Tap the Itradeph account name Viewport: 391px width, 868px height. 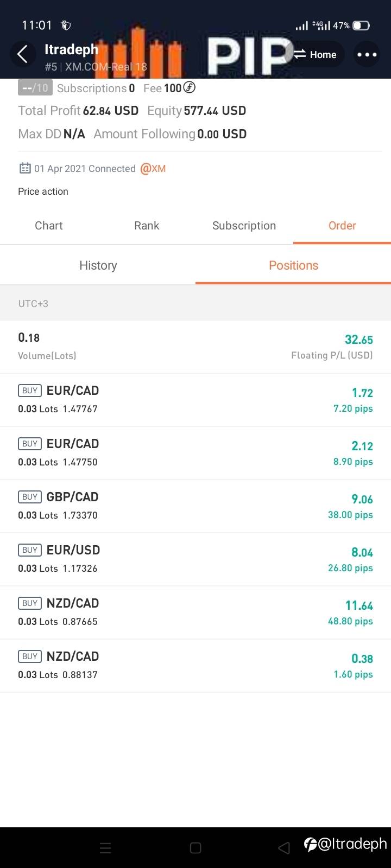(x=71, y=49)
